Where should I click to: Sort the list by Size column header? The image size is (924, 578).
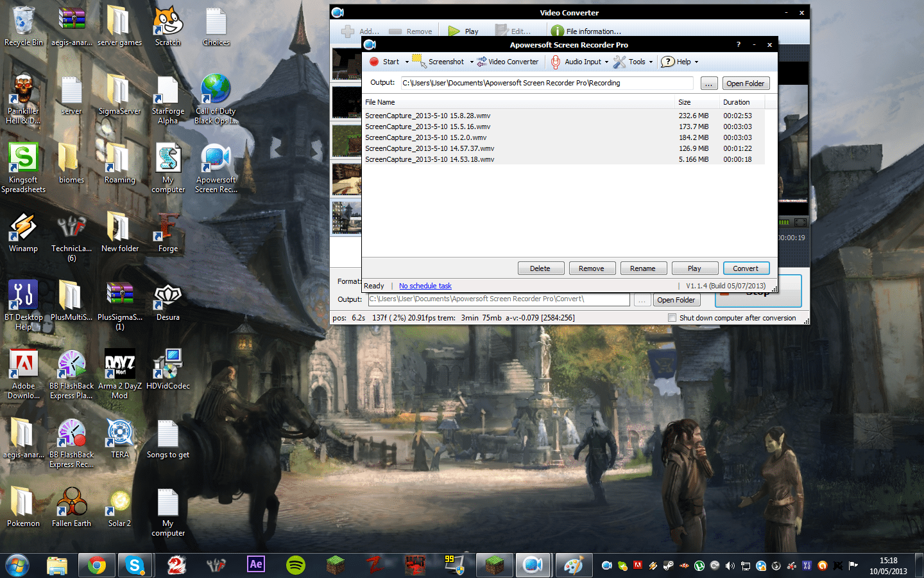[x=685, y=102]
